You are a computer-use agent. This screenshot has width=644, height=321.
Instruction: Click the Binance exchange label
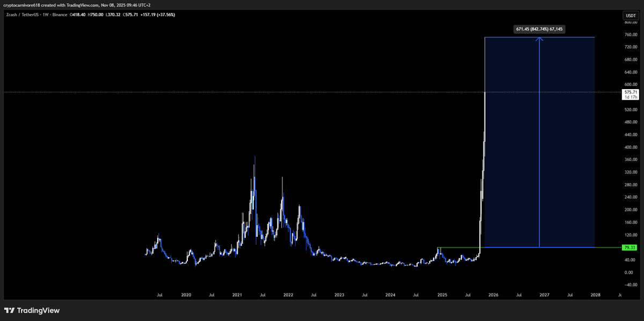point(61,15)
